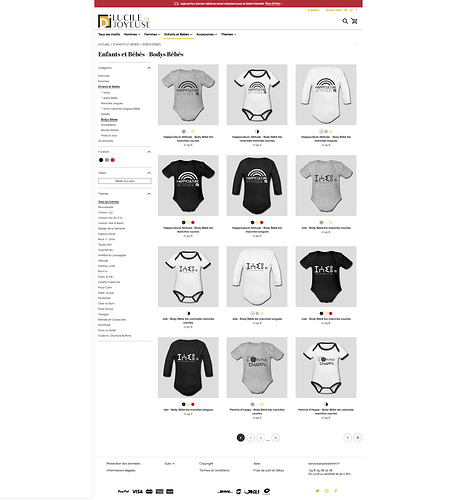
Task: Jump to last page arrow button
Action: [x=358, y=437]
